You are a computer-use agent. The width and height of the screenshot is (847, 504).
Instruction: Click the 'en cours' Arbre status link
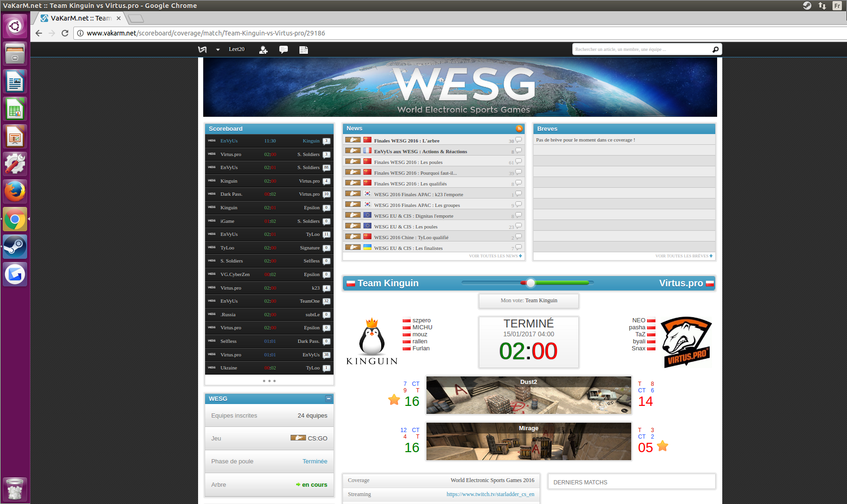coord(314,485)
